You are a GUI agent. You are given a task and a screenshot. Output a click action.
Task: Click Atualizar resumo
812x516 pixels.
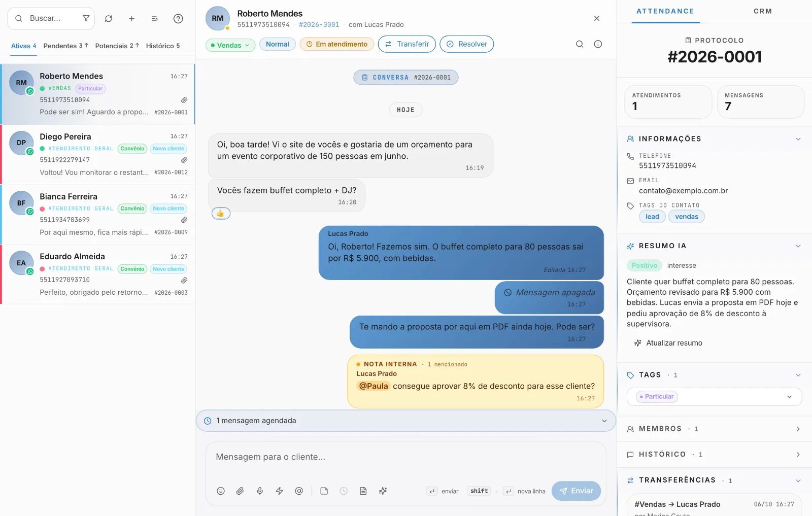tap(668, 343)
